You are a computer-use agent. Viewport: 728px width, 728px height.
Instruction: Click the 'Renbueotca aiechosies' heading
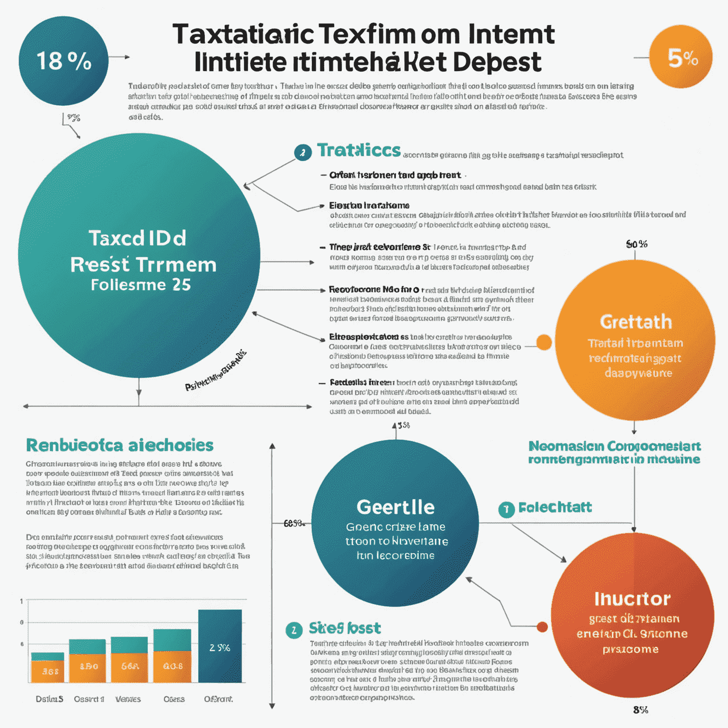tap(120, 445)
